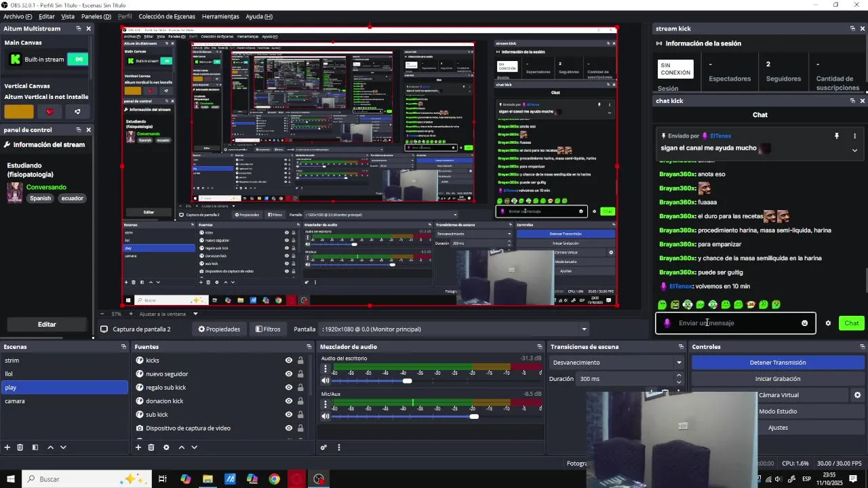Viewport: 868px width, 488px height.
Task: Undock the Mezclador de audio panel
Action: coord(540,347)
